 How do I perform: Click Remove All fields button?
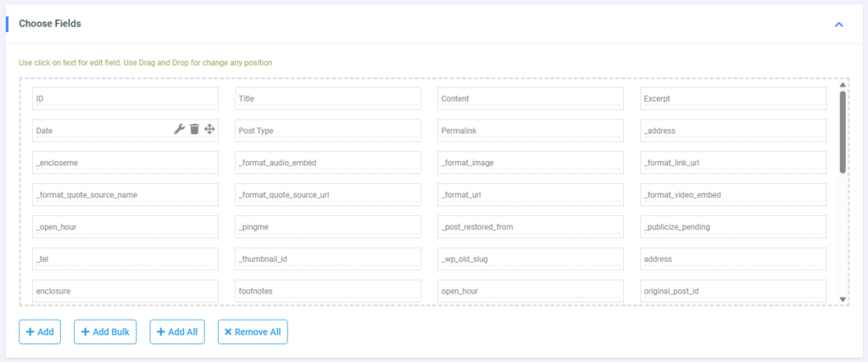coord(253,332)
